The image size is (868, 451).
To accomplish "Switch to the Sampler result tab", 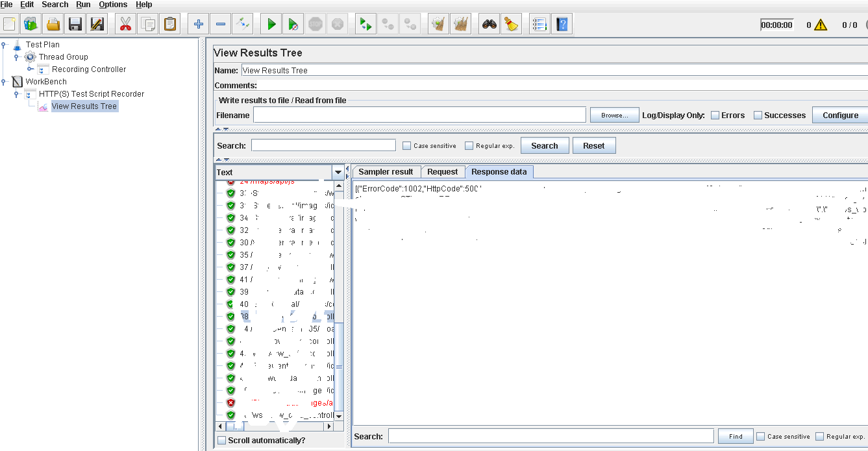I will 386,172.
